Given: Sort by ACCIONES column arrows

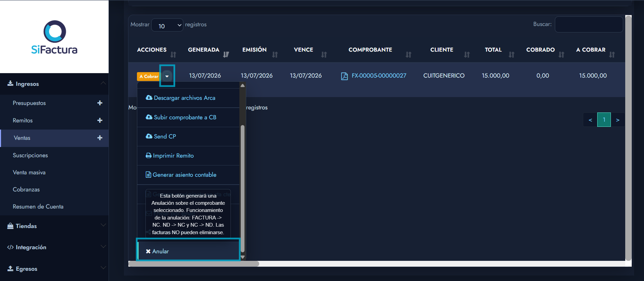Looking at the screenshot, I should (x=173, y=55).
